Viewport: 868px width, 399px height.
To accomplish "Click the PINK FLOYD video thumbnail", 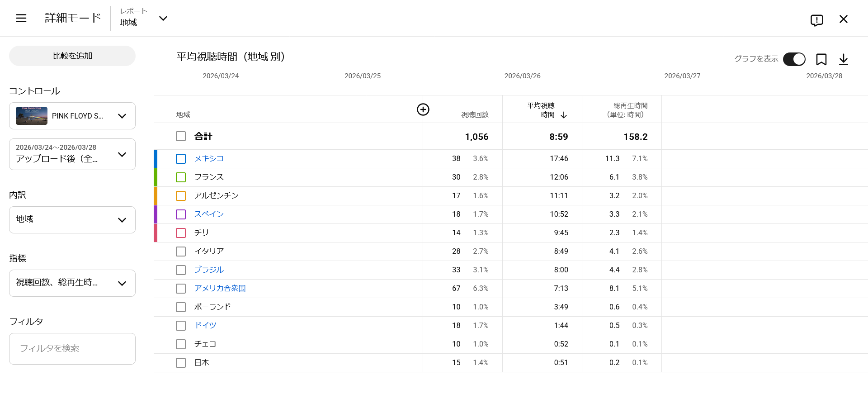I will click(32, 116).
